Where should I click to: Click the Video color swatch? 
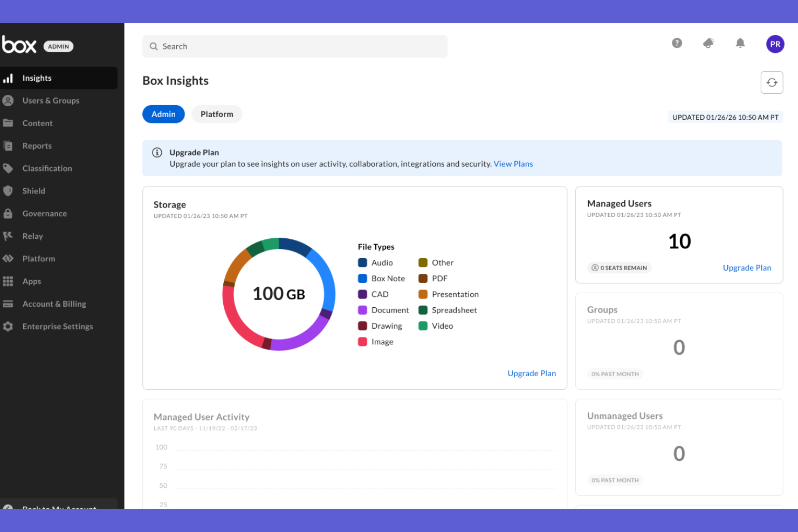tap(423, 326)
